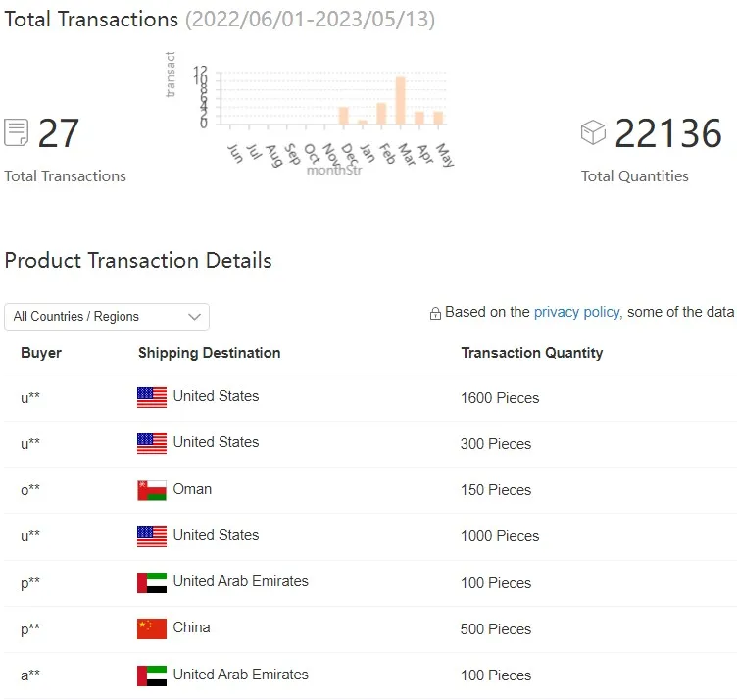
Task: Click the 22136 total quantities value
Action: [668, 134]
